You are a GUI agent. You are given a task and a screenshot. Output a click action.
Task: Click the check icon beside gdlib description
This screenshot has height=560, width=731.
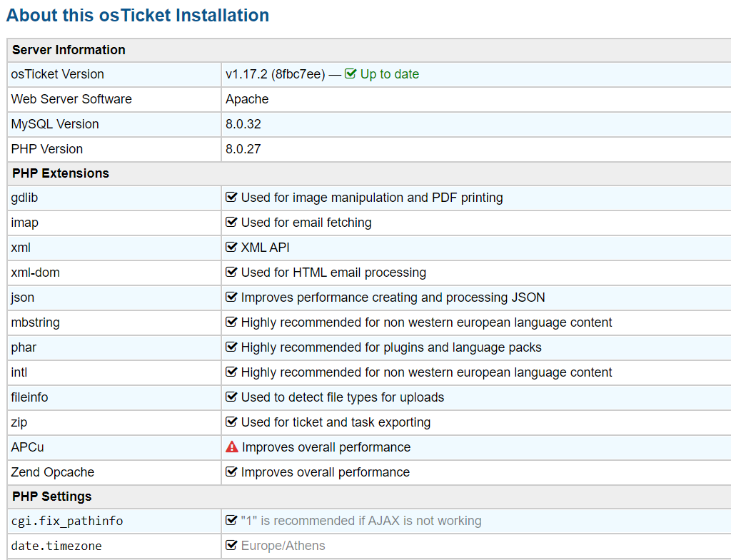tap(231, 198)
